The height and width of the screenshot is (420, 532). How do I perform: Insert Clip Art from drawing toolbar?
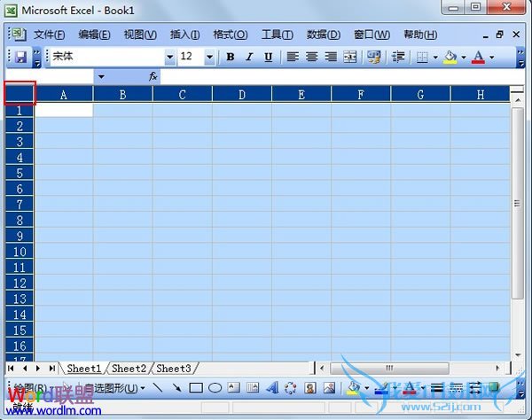click(x=310, y=387)
